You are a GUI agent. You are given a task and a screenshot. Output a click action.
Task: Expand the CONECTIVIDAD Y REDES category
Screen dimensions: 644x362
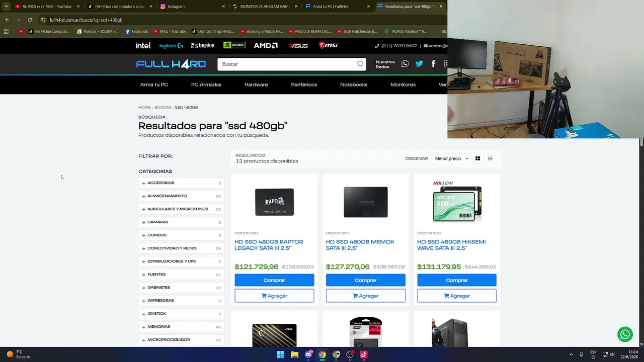181,248
